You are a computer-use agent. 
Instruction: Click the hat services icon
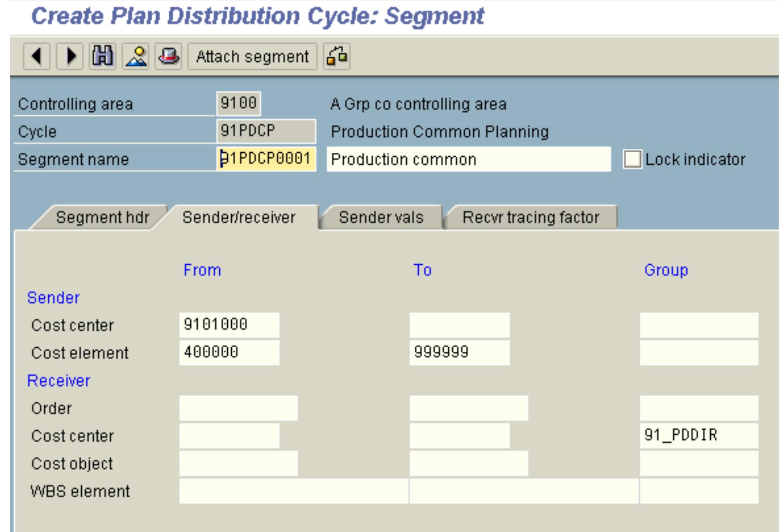[168, 57]
